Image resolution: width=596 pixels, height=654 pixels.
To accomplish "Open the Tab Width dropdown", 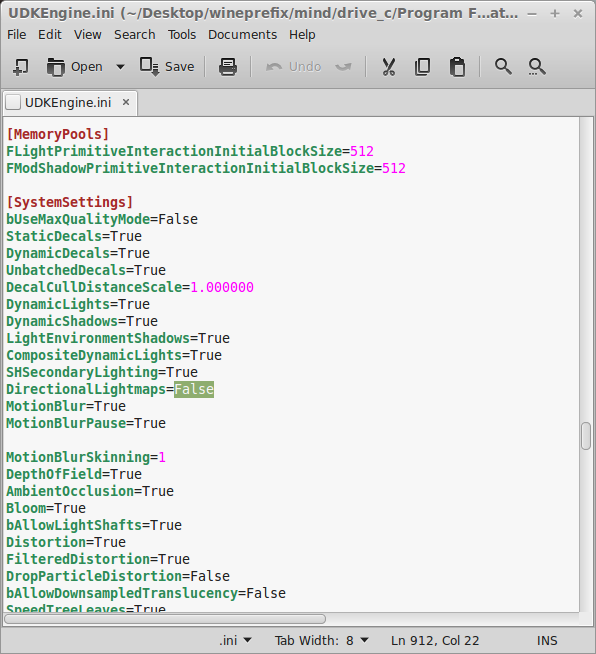I will pyautogui.click(x=322, y=640).
